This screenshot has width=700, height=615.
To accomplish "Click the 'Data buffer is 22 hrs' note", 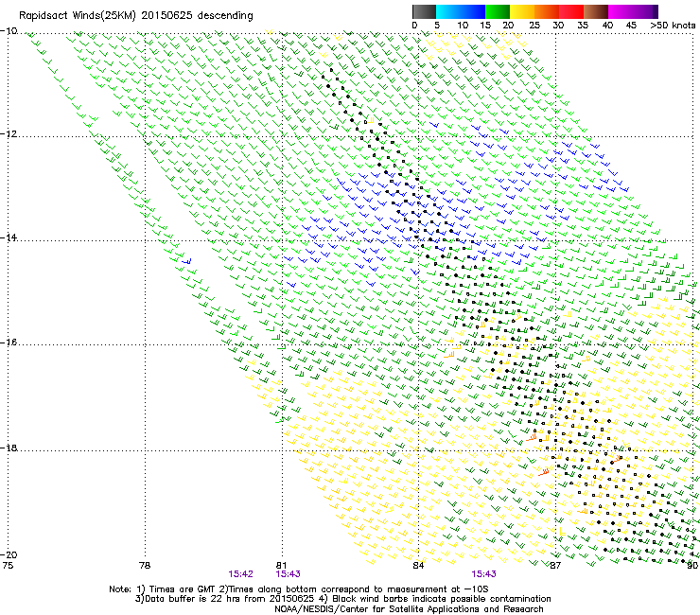I will tap(342, 599).
